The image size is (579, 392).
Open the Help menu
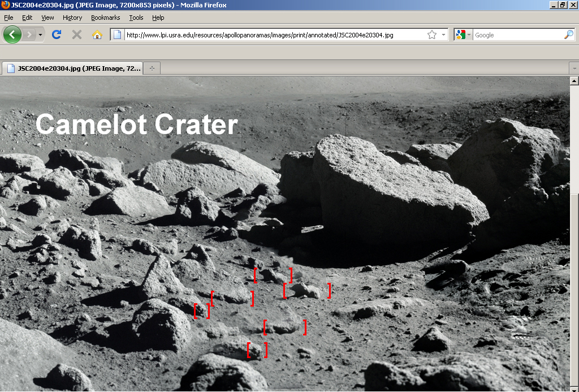pos(158,18)
